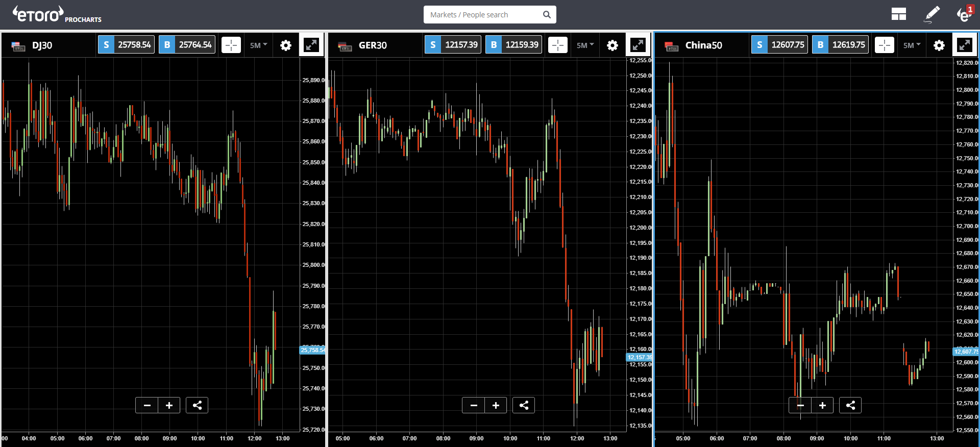The width and height of the screenshot is (980, 447).
Task: Expand the GER30 chart to fullscreen
Action: click(638, 45)
